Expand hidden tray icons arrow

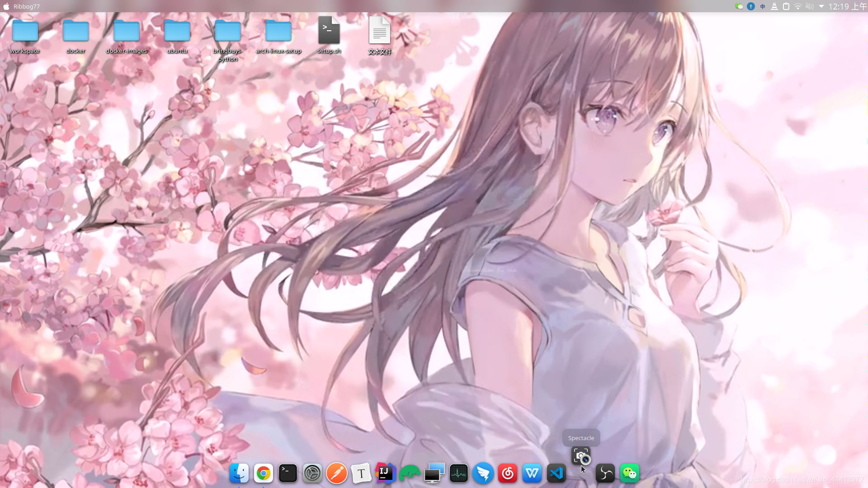821,6
